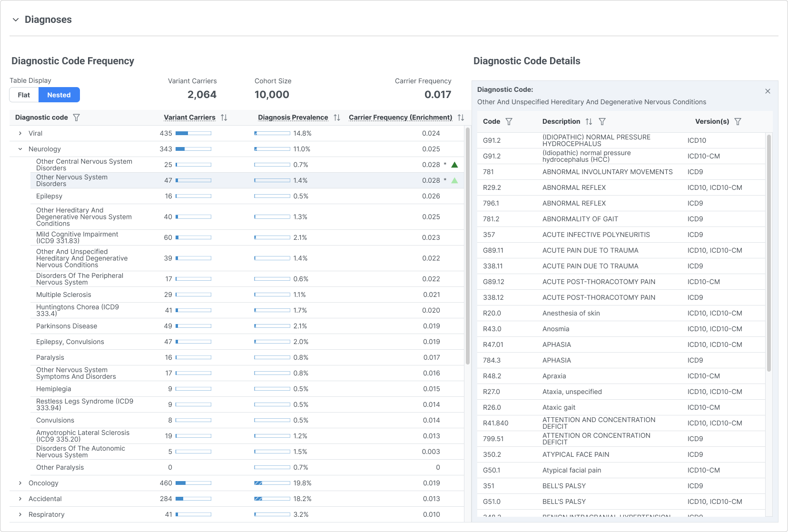Screen dimensions: 788x532
Task: Filter the Diagnostic code column
Action: [x=76, y=118]
